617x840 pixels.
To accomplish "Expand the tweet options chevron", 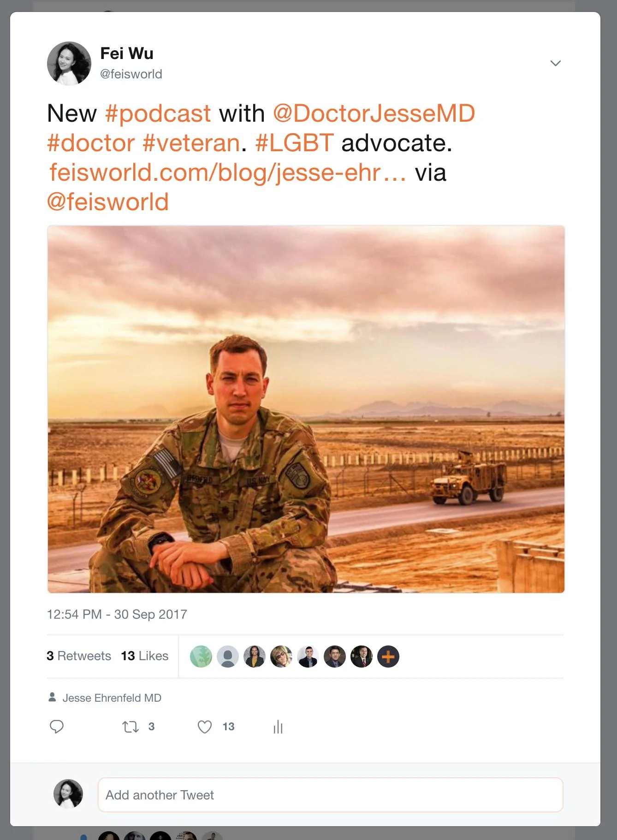I will pos(555,63).
